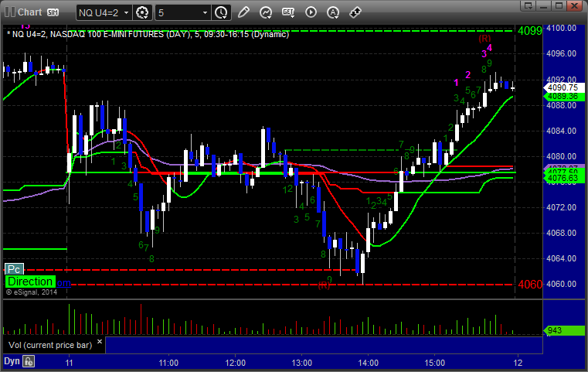Click the 4096.00 price axis label
The image size is (588, 372).
coord(562,53)
